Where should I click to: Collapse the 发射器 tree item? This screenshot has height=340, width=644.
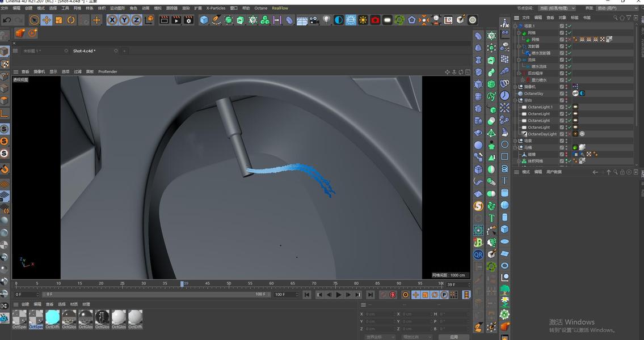pos(519,46)
